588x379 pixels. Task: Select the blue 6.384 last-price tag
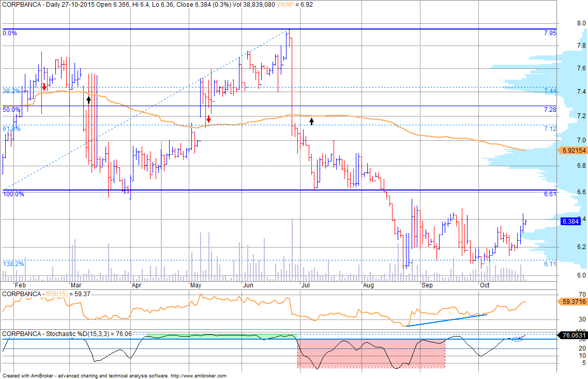pos(570,221)
